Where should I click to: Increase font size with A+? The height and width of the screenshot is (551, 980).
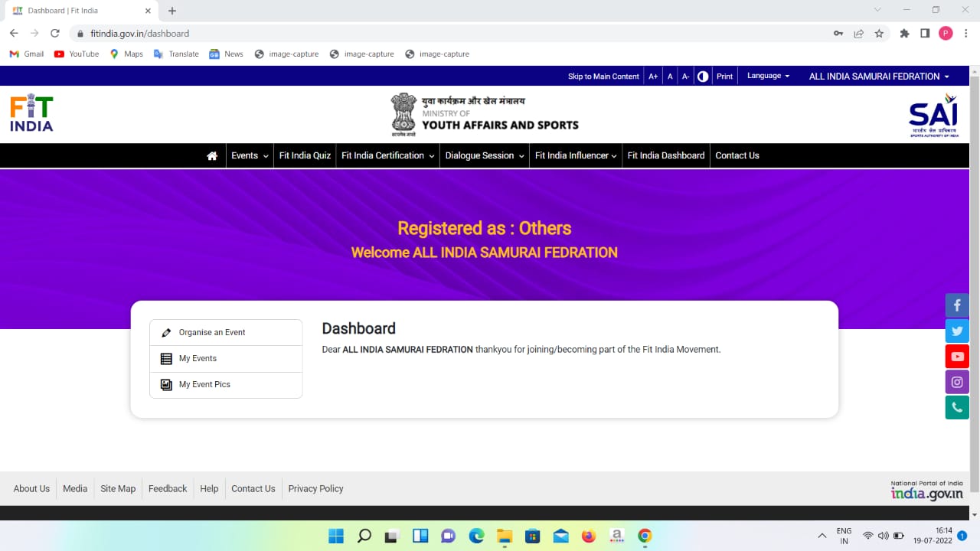coord(653,77)
